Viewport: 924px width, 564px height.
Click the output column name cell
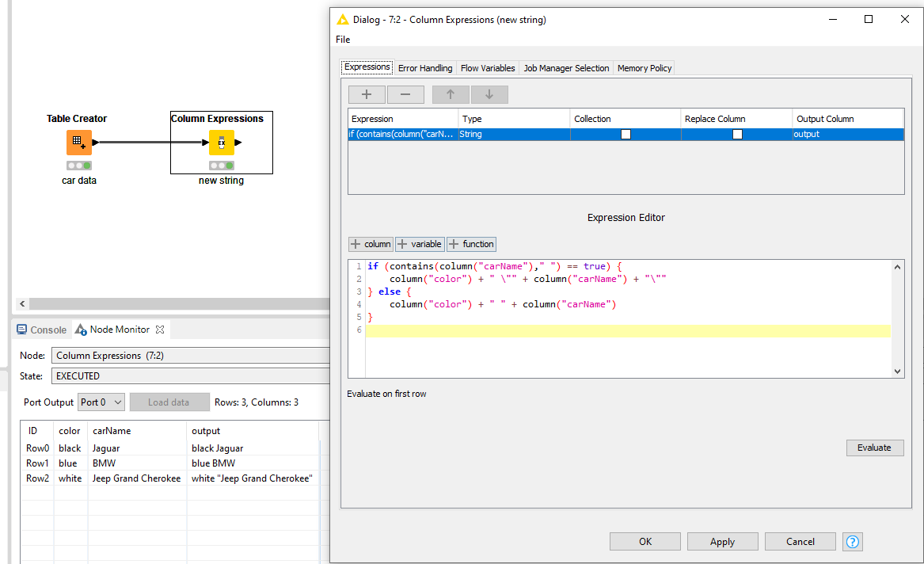tap(848, 135)
